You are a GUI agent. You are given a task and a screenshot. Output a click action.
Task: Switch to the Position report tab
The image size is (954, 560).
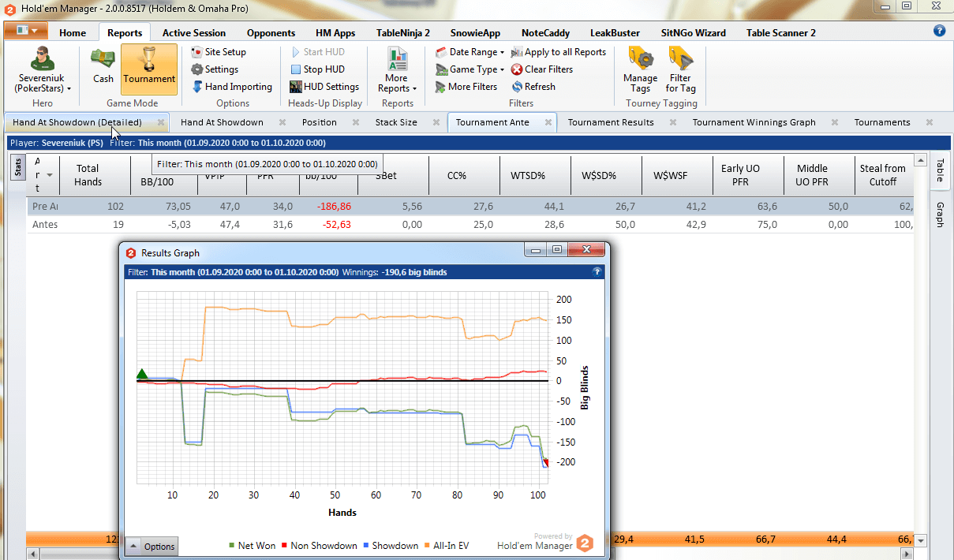[320, 122]
